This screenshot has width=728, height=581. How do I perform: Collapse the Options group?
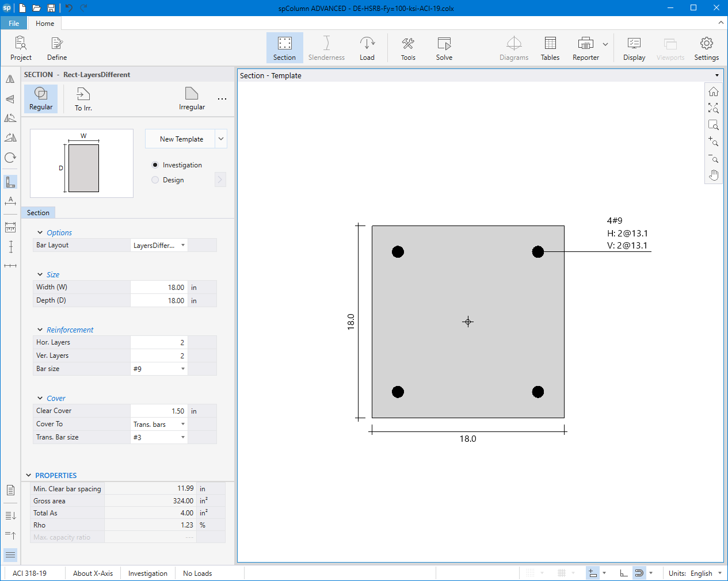[x=40, y=232]
